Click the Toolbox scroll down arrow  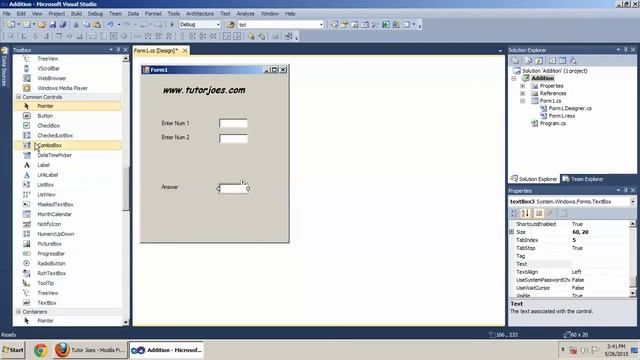coord(125,322)
